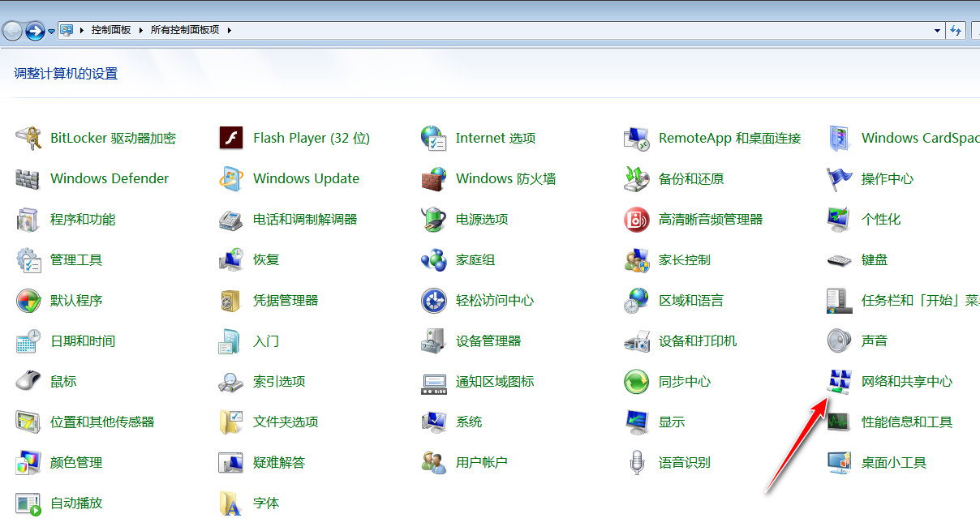Open the 声音 speaker icon

840,341
